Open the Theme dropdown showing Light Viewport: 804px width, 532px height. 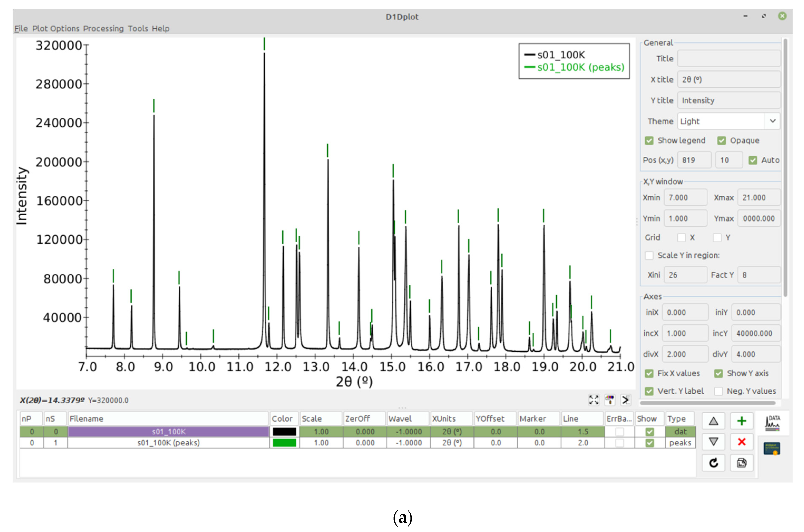coord(728,121)
